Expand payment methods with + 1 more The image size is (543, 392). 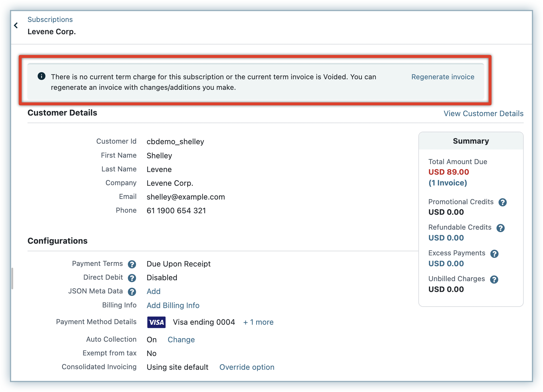pos(258,322)
